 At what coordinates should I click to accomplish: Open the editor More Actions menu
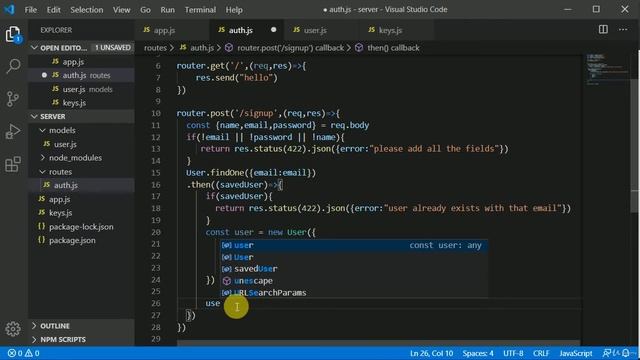point(623,29)
